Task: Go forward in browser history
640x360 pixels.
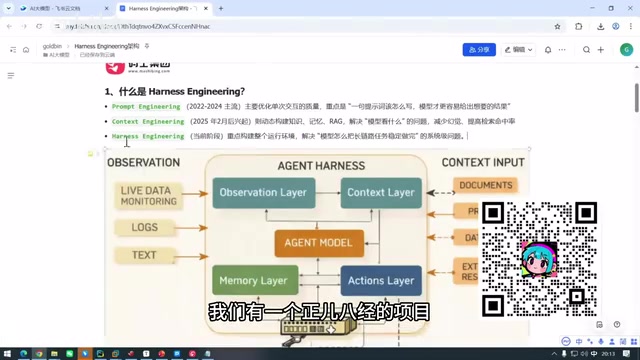Action: tap(24, 27)
